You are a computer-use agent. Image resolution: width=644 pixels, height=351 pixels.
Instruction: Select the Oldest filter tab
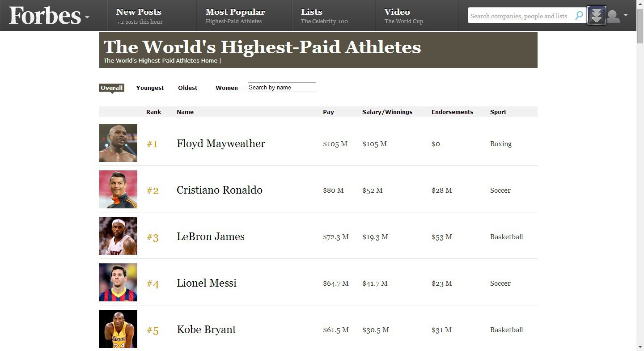(187, 88)
